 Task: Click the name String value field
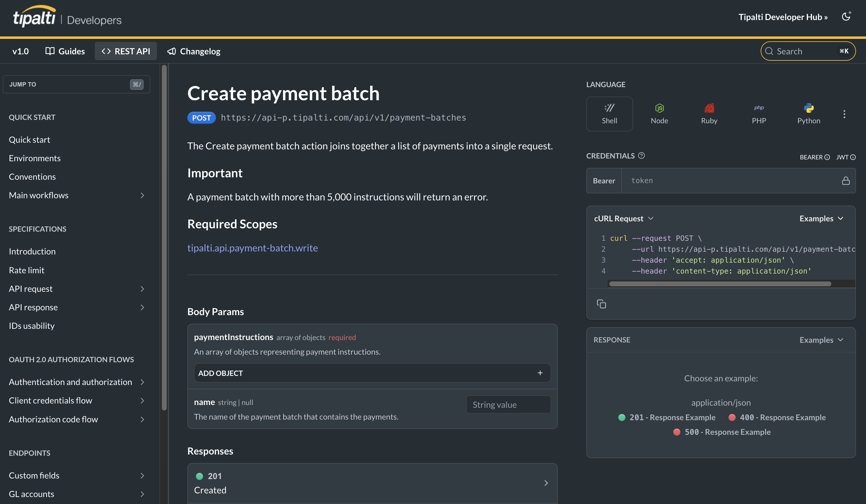[508, 405]
